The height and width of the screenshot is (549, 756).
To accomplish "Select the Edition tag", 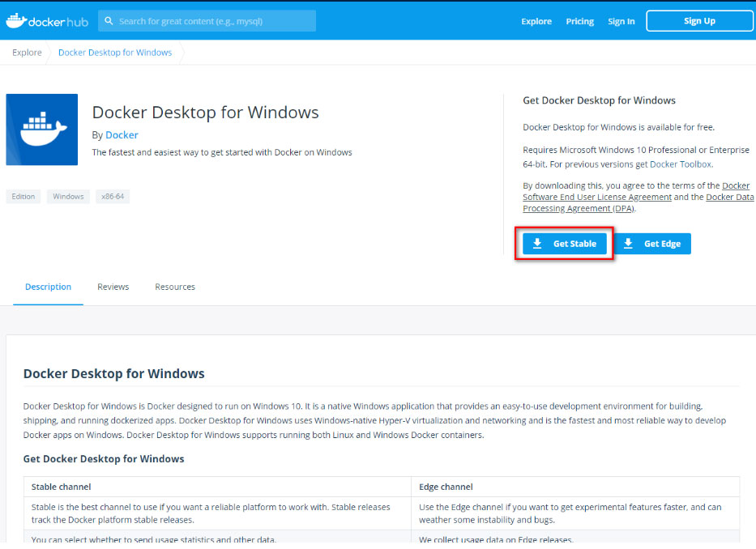I will (x=23, y=197).
